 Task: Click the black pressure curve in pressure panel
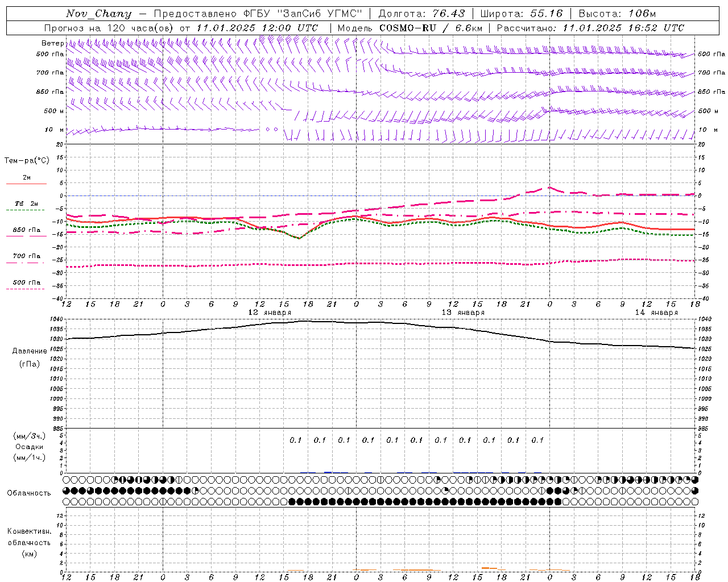[x=381, y=322]
